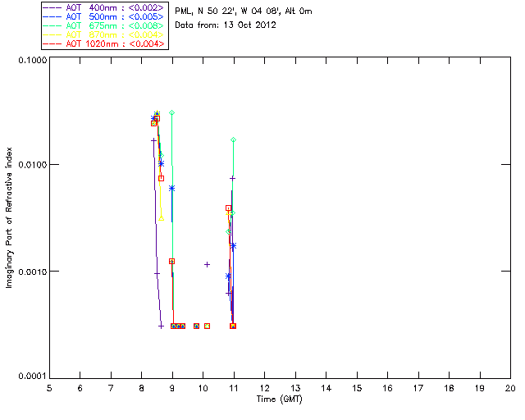The height and width of the screenshot is (420, 525).
Task: Click the x-axis tick label 15
Action: coord(357,388)
